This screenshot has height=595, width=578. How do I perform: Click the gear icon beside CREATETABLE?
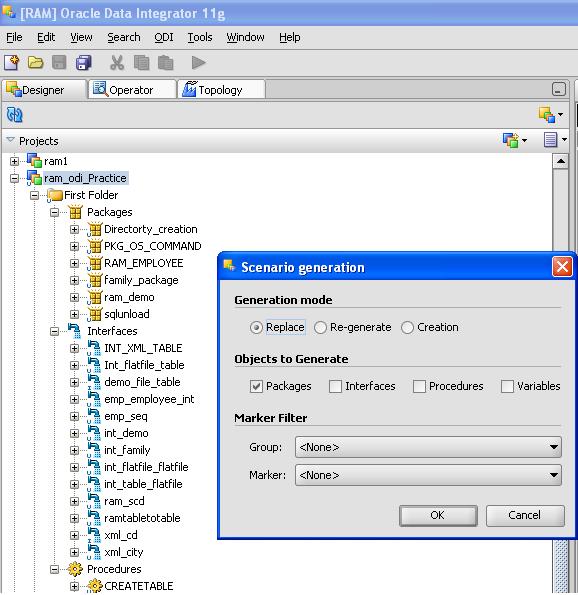click(x=95, y=586)
